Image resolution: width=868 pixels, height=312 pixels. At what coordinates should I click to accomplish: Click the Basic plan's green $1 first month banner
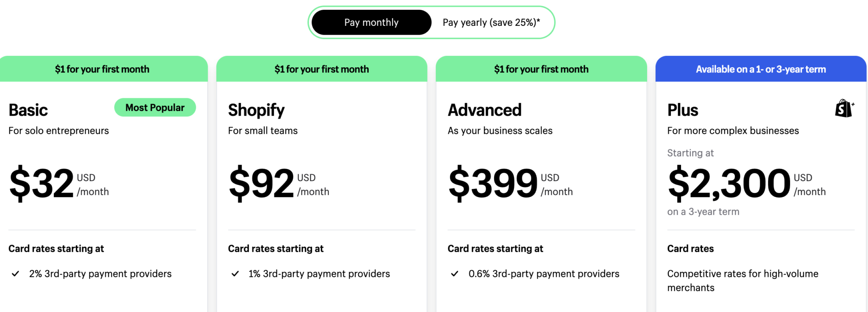coord(102,69)
